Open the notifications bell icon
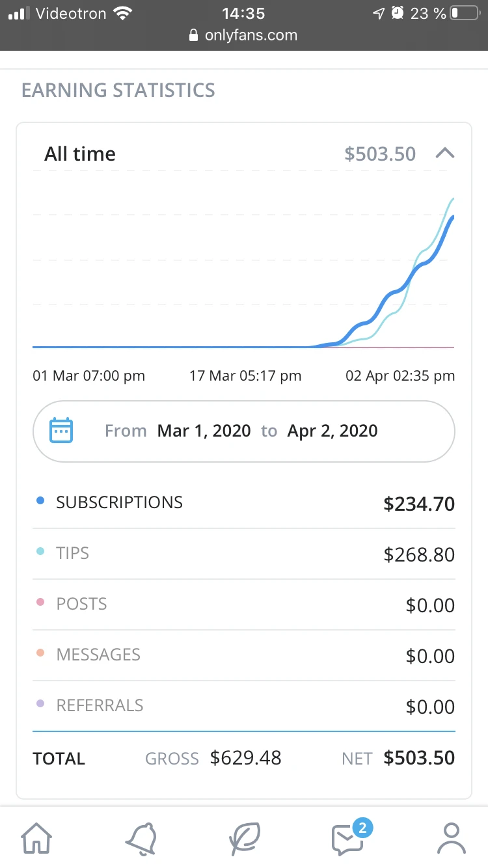The height and width of the screenshot is (868, 488). (x=141, y=838)
